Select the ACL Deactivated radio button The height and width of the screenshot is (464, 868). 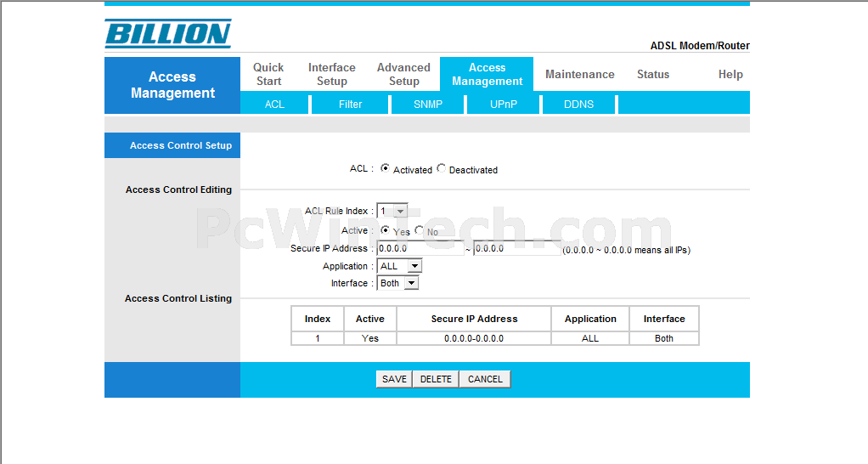pos(441,169)
